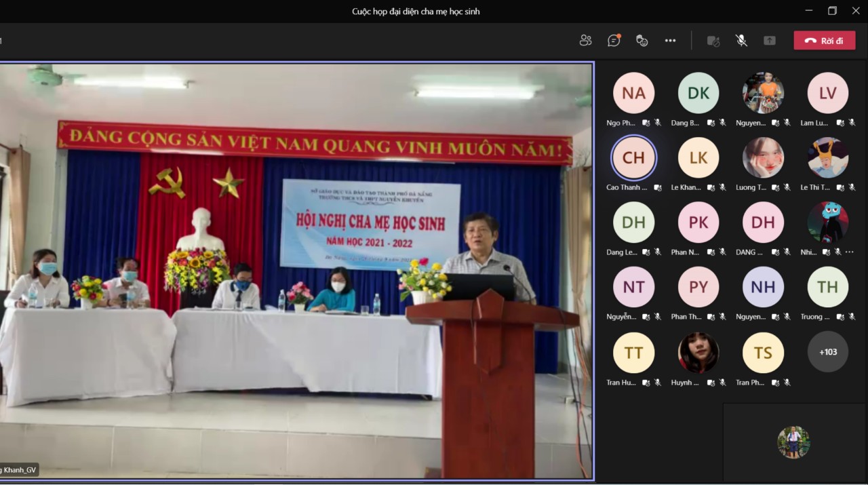Select the pink PK avatar of Phan N...
Image resolution: width=868 pixels, height=485 pixels.
[x=698, y=222]
